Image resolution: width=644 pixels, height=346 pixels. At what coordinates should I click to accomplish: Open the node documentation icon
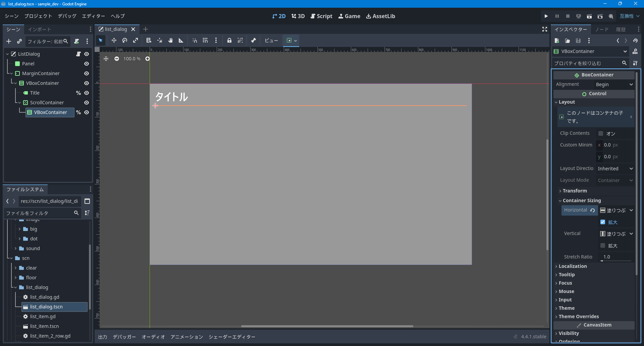point(635,51)
